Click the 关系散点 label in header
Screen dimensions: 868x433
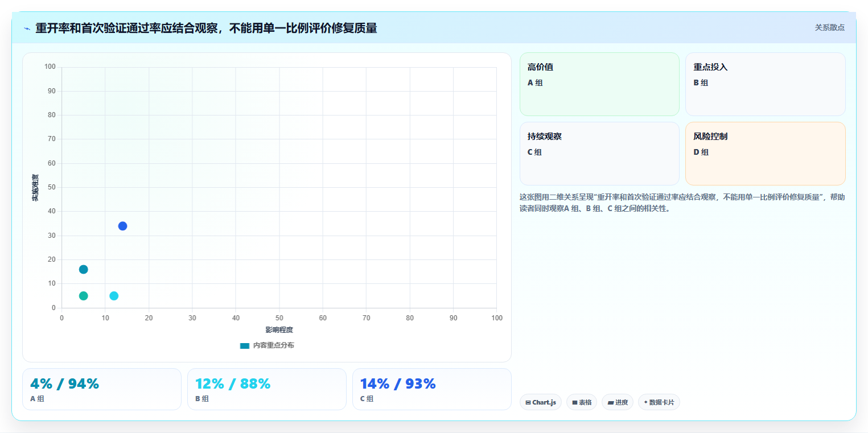[829, 27]
